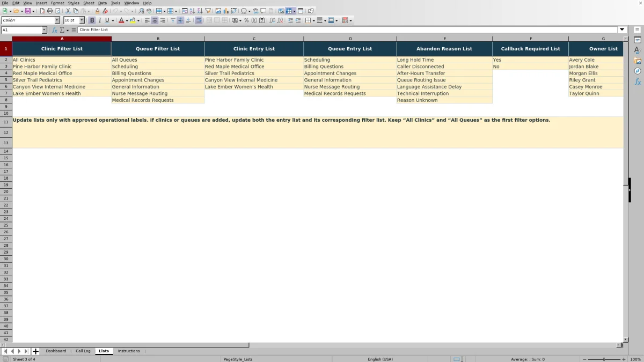Click the zoom slider in status bar
The height and width of the screenshot is (362, 644).
tap(604, 359)
